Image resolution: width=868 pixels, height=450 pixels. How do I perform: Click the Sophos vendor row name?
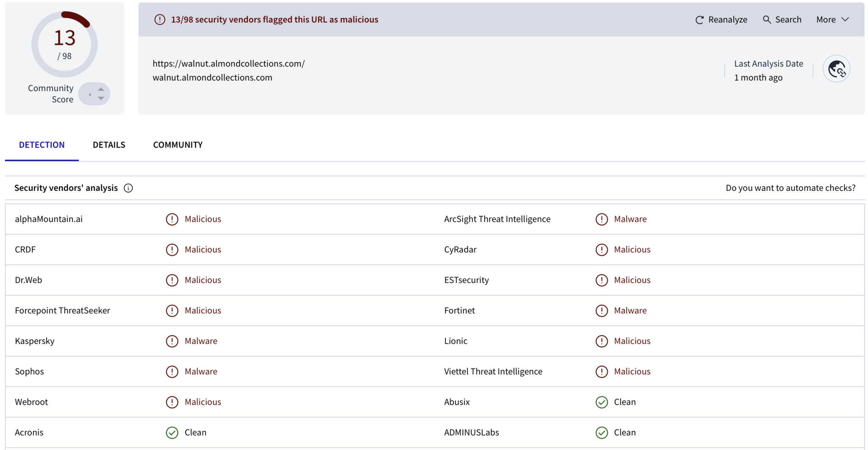[29, 372]
